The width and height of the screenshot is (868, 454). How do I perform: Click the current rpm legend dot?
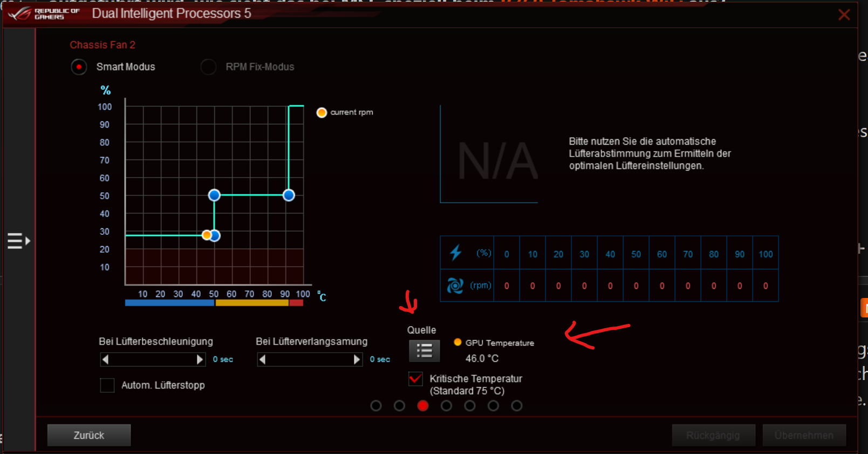click(322, 112)
